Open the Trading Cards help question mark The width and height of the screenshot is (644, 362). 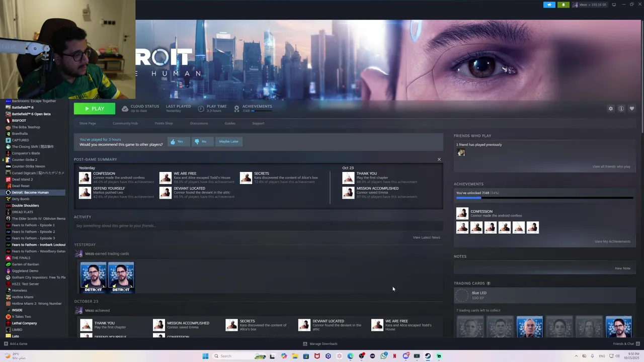click(x=488, y=284)
